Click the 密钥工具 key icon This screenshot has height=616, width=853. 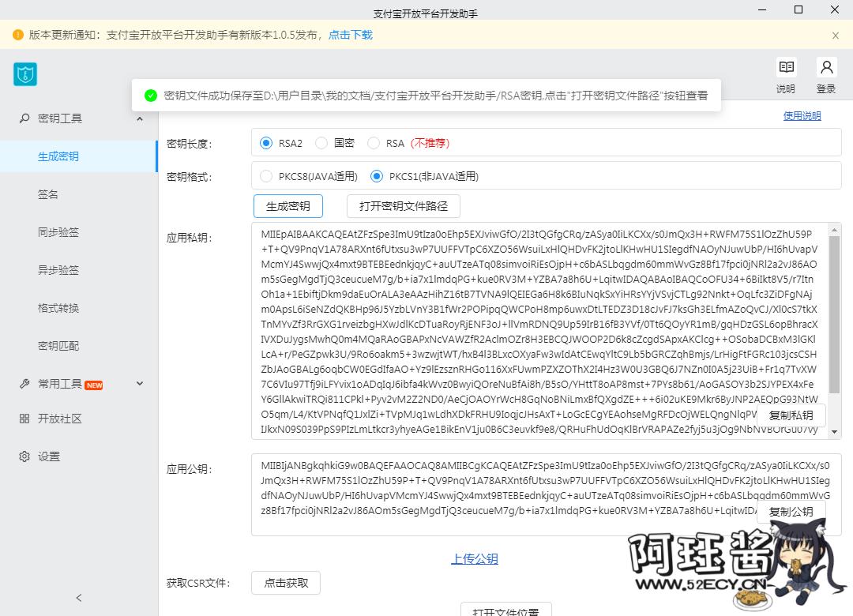tap(24, 118)
